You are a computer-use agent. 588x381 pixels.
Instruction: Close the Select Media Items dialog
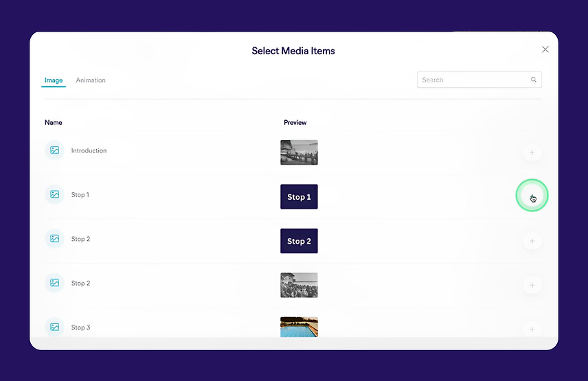click(x=545, y=49)
